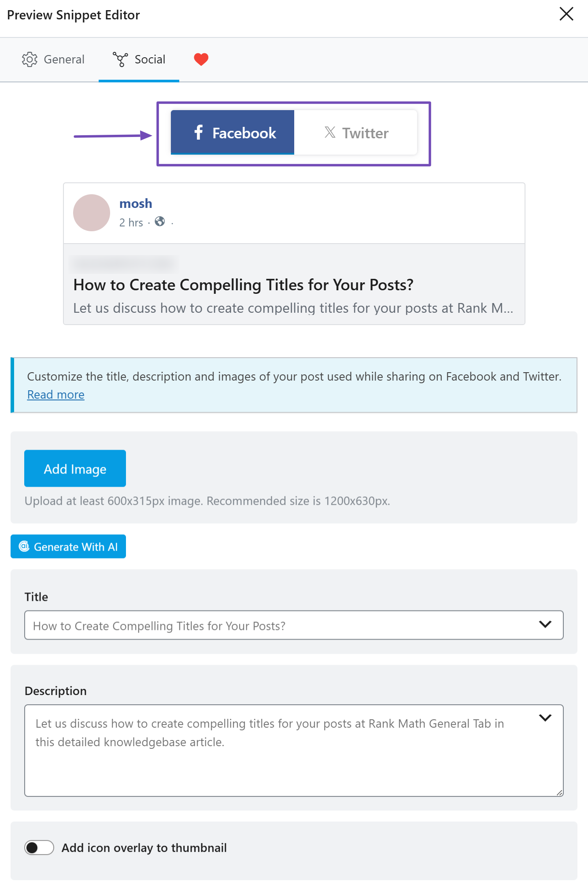Click the General tab gear icon
The image size is (588, 888).
(x=30, y=59)
